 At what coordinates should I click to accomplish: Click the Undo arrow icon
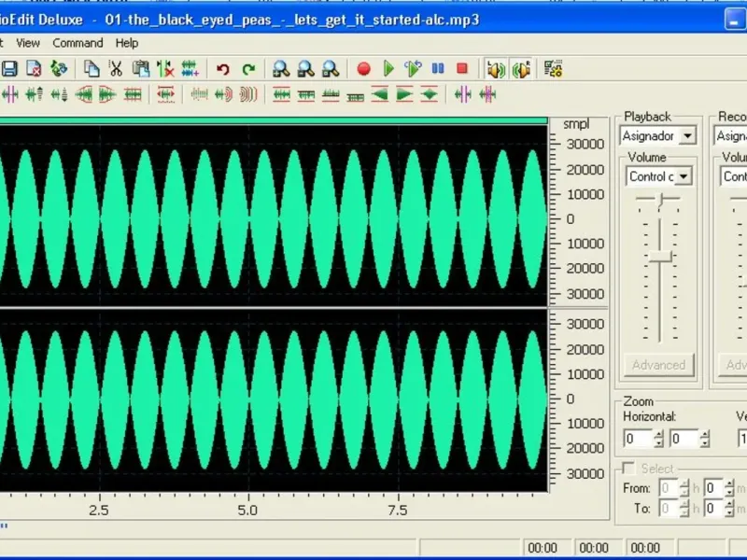(x=222, y=68)
